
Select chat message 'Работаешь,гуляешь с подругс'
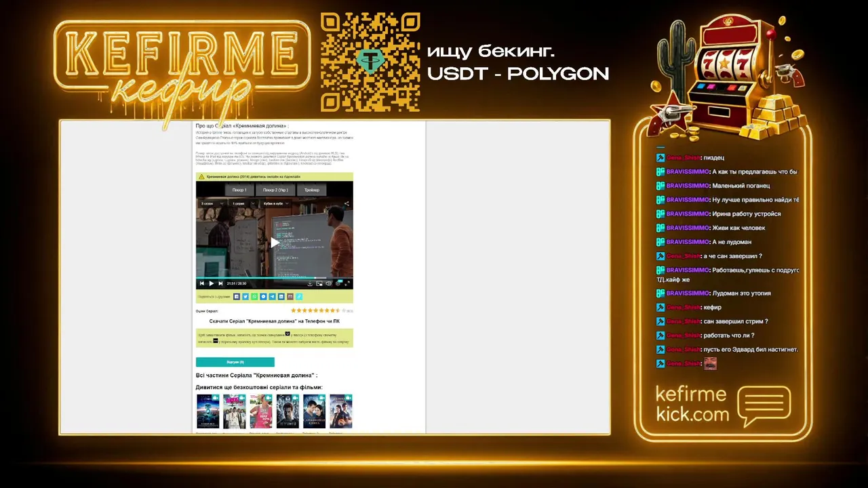[x=755, y=270]
